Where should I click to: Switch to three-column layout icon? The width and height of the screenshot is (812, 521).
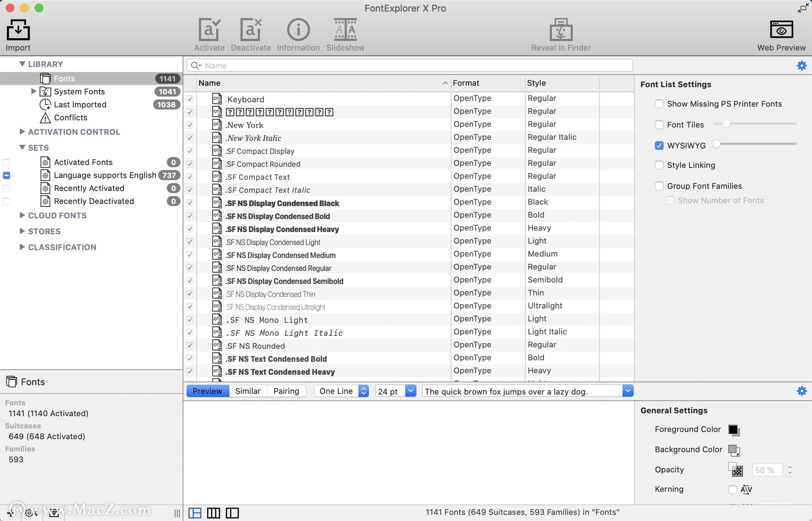[213, 513]
